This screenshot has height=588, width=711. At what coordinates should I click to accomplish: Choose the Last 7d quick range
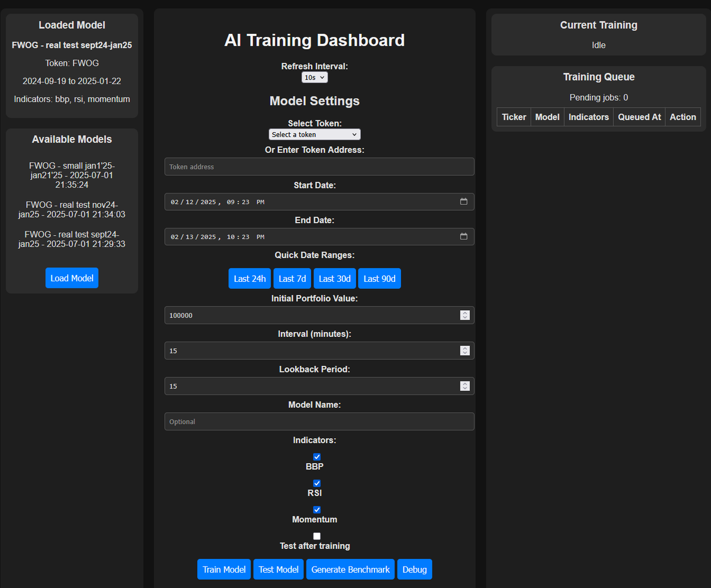(x=292, y=278)
